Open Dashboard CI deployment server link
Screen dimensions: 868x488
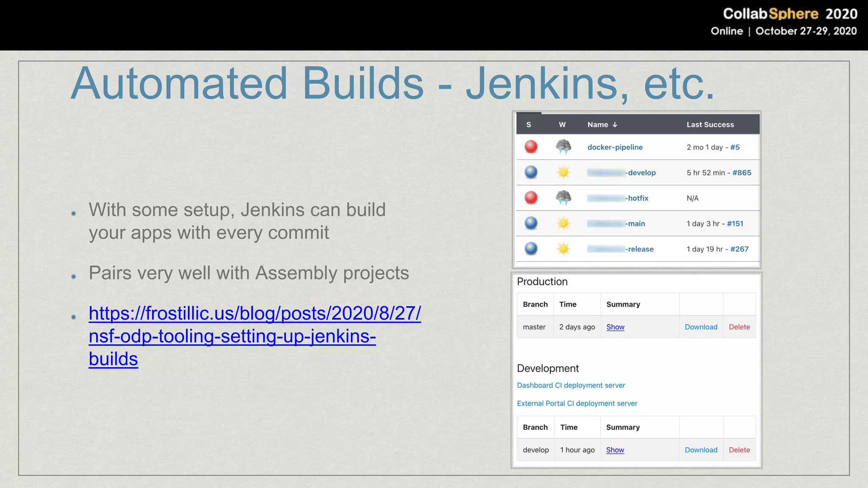571,385
